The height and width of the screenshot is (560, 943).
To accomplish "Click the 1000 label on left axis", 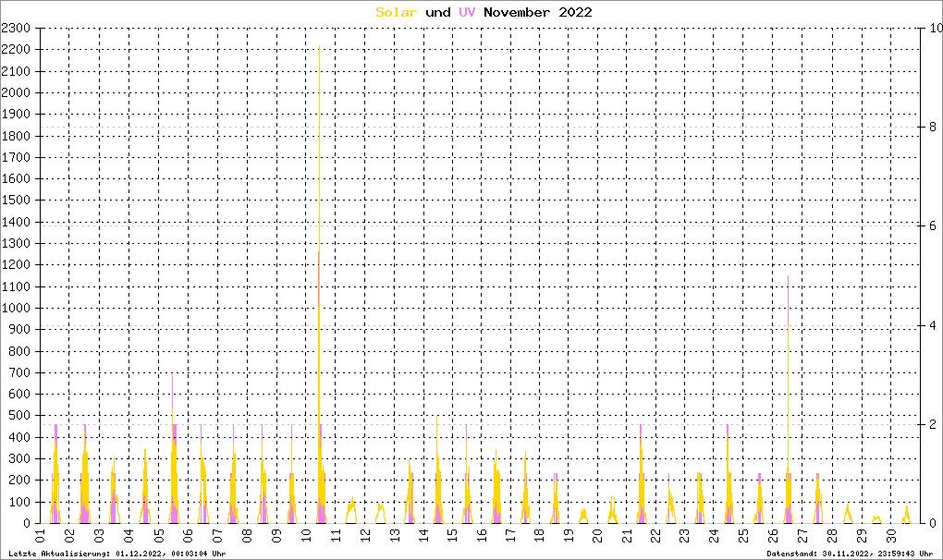I will pyautogui.click(x=17, y=308).
